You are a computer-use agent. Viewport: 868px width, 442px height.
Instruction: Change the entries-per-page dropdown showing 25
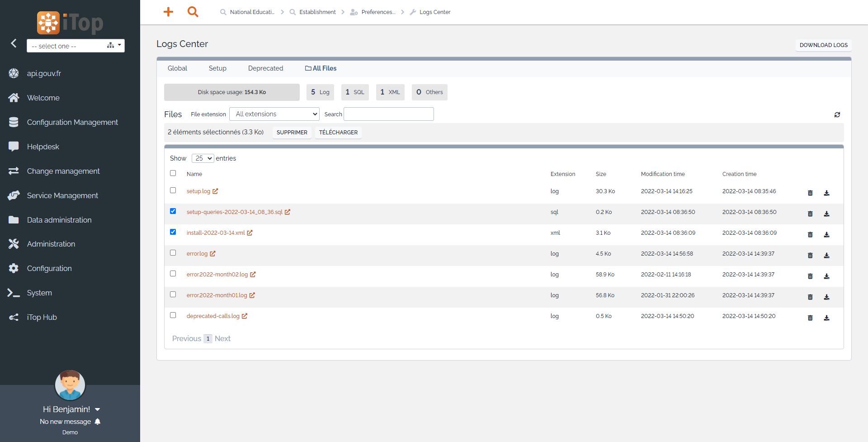(x=203, y=158)
